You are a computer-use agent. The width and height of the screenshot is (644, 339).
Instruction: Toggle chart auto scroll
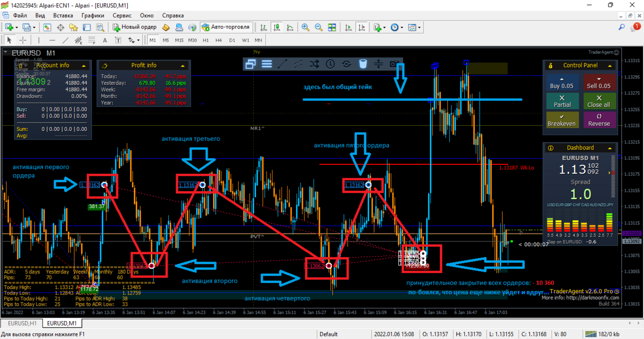348,27
